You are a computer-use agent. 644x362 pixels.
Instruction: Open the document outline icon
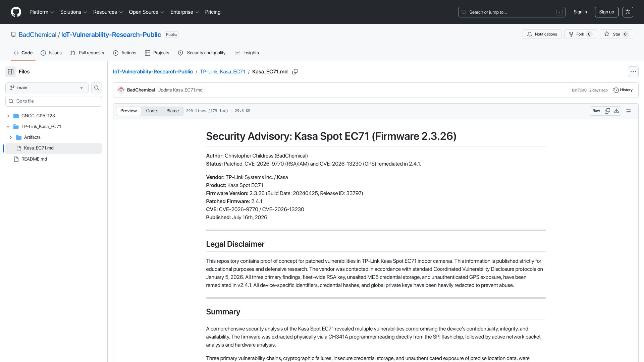tap(628, 111)
